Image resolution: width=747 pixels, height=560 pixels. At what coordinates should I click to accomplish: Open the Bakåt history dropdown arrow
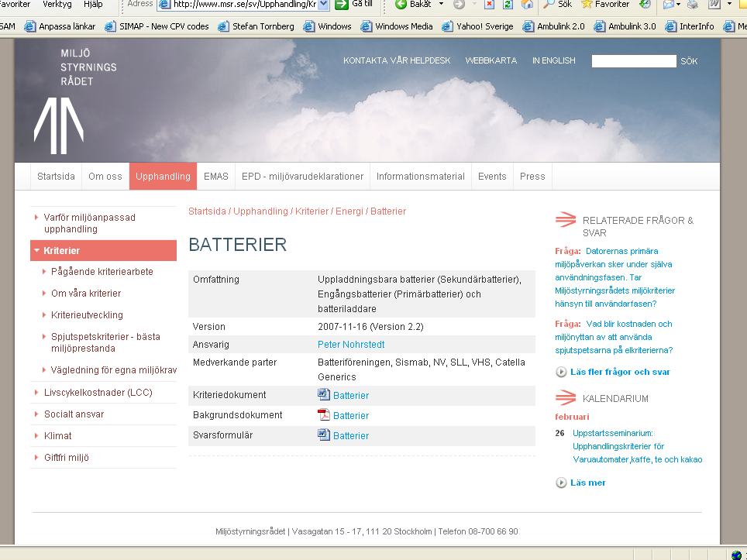tap(441, 5)
